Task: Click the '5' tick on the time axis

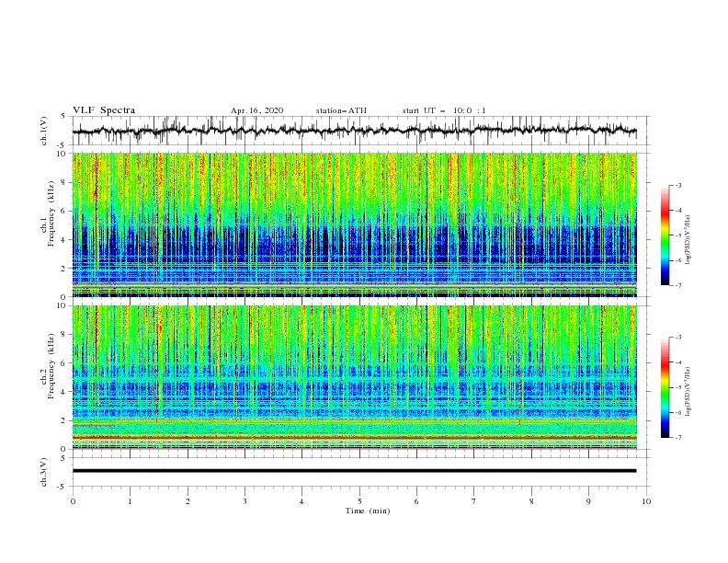Action: (x=359, y=501)
